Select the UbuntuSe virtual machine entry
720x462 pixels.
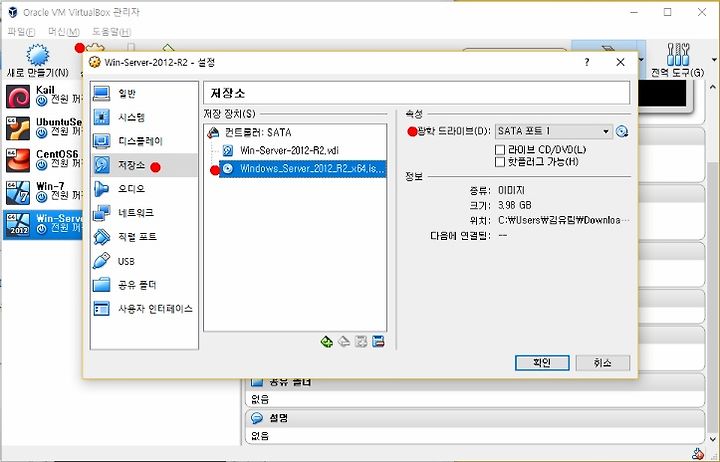pyautogui.click(x=42, y=128)
